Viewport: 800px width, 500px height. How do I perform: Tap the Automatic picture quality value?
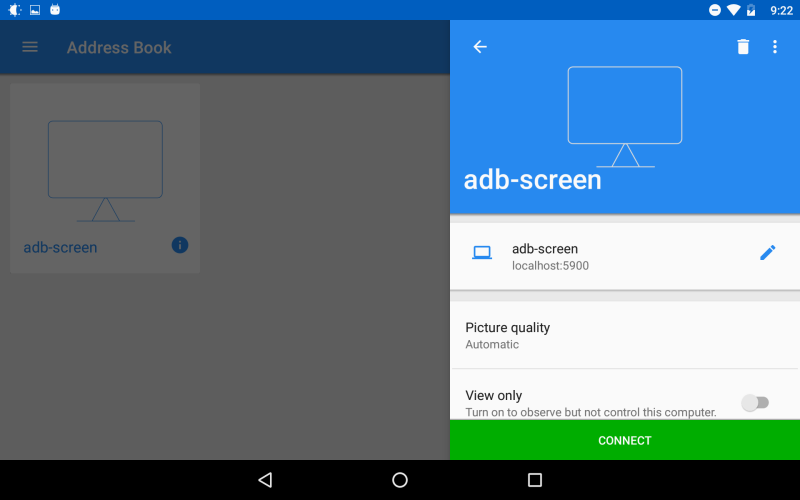492,344
